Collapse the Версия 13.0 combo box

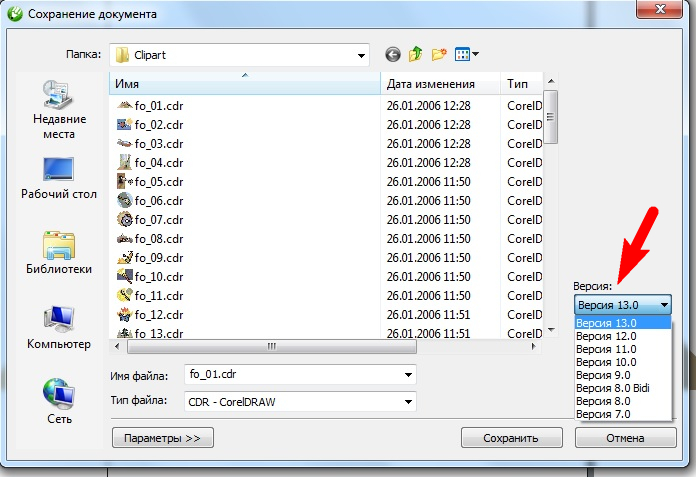622,305
